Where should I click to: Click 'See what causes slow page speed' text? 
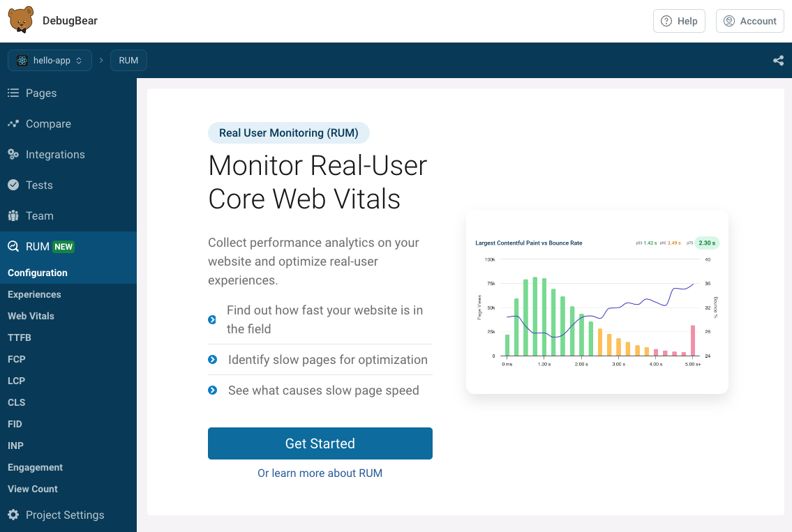point(324,390)
